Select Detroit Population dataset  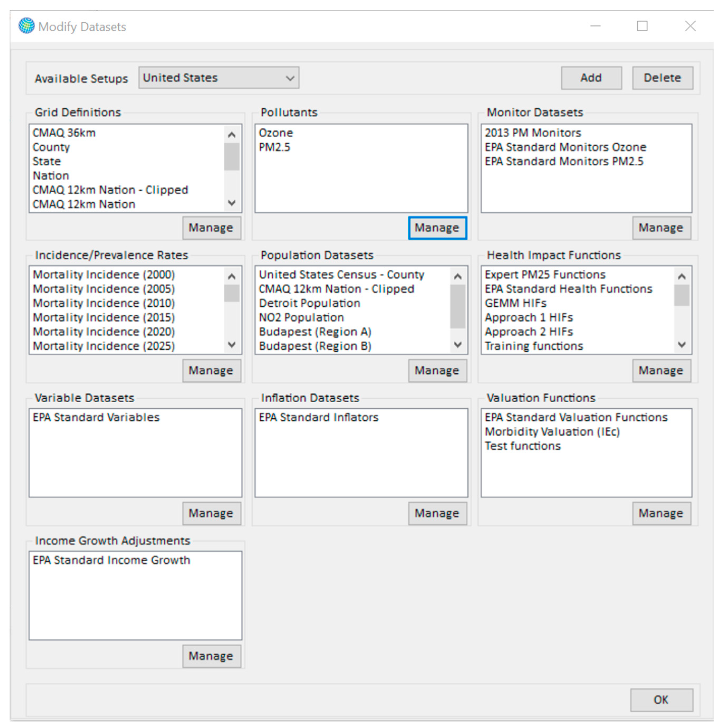click(309, 303)
